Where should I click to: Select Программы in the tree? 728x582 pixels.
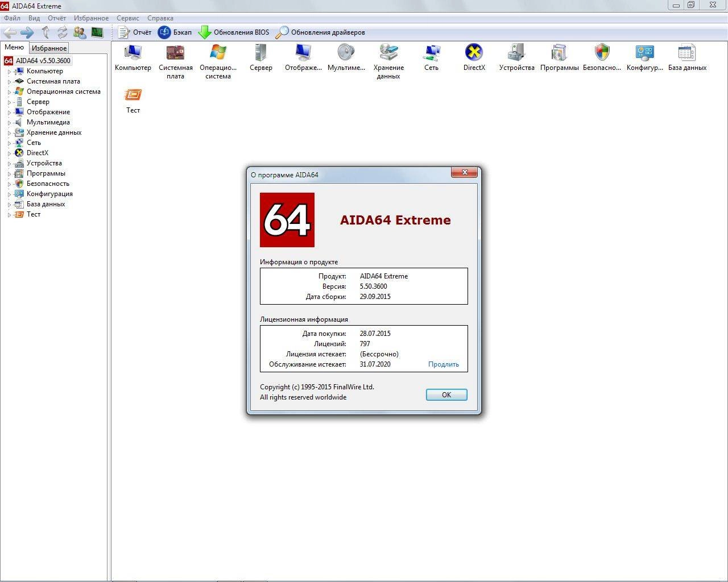coord(45,173)
